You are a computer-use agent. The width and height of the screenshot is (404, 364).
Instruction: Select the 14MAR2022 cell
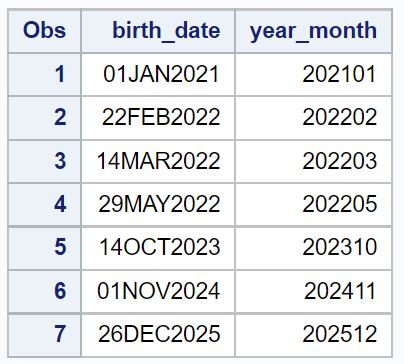[x=158, y=161]
